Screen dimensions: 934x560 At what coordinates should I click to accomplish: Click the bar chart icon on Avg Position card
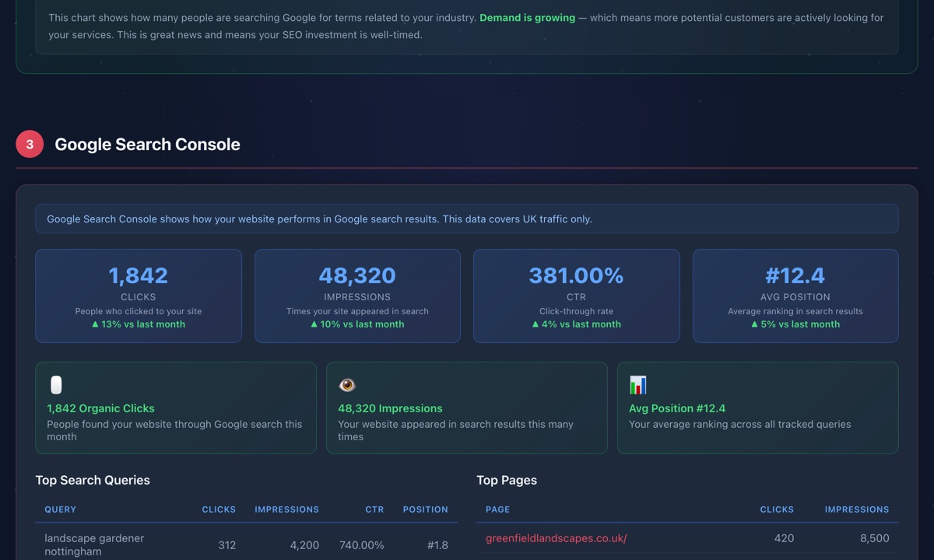(638, 385)
